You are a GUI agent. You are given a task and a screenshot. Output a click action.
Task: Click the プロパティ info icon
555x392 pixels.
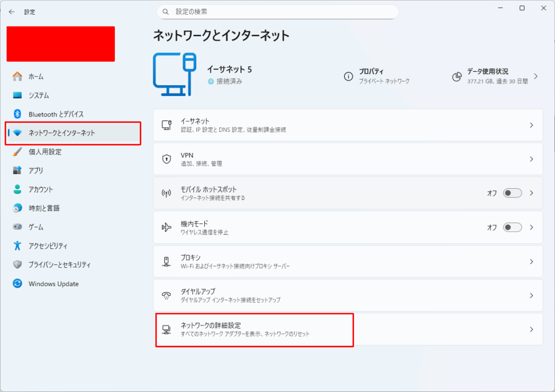pyautogui.click(x=349, y=76)
